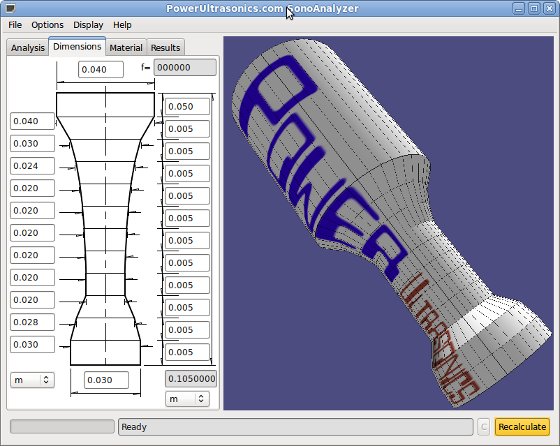Click the 0.020 field directly below 0.024

pos(32,188)
